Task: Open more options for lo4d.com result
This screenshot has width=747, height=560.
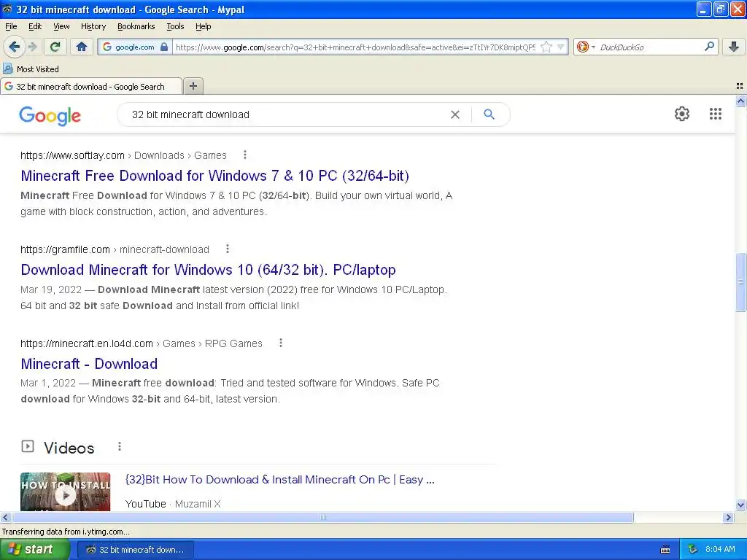Action: point(281,343)
